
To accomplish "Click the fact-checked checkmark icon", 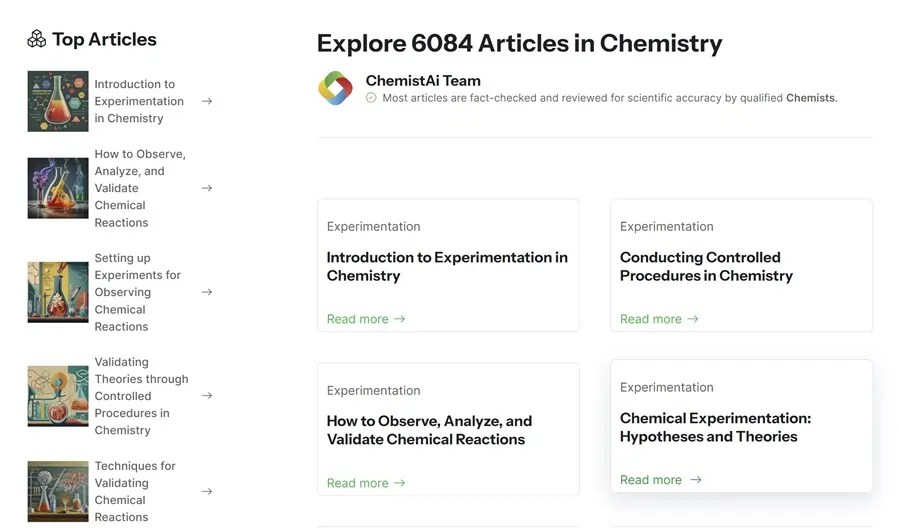I will pyautogui.click(x=371, y=98).
